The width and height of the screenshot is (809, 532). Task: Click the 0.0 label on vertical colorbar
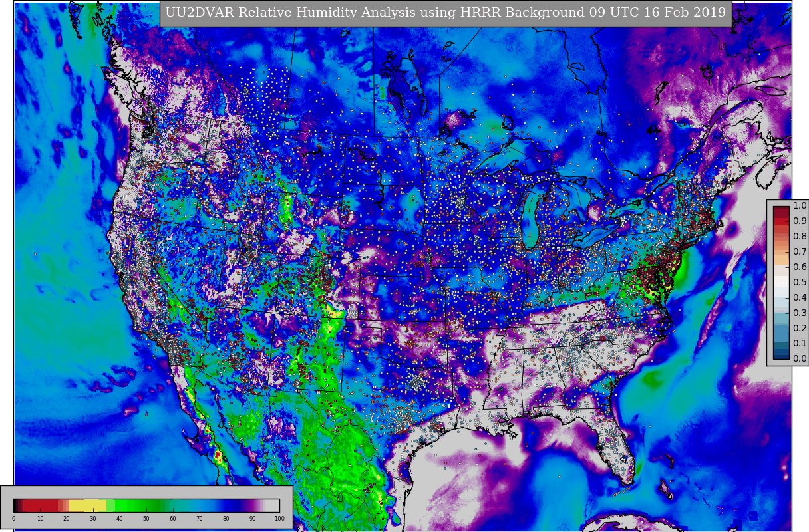coord(800,359)
